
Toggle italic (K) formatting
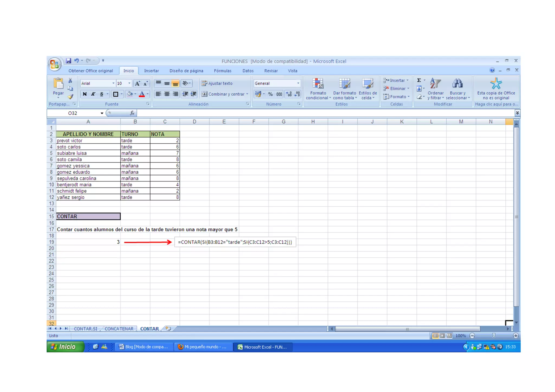click(93, 94)
